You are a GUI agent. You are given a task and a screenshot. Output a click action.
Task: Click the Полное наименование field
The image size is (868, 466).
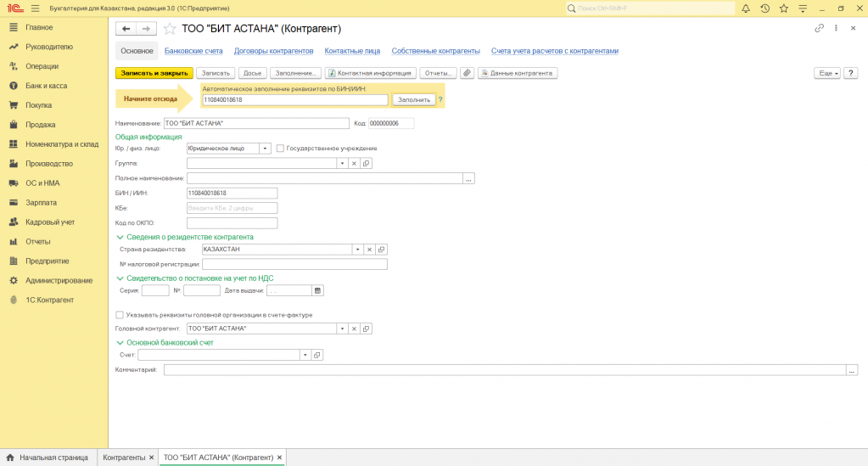point(325,178)
